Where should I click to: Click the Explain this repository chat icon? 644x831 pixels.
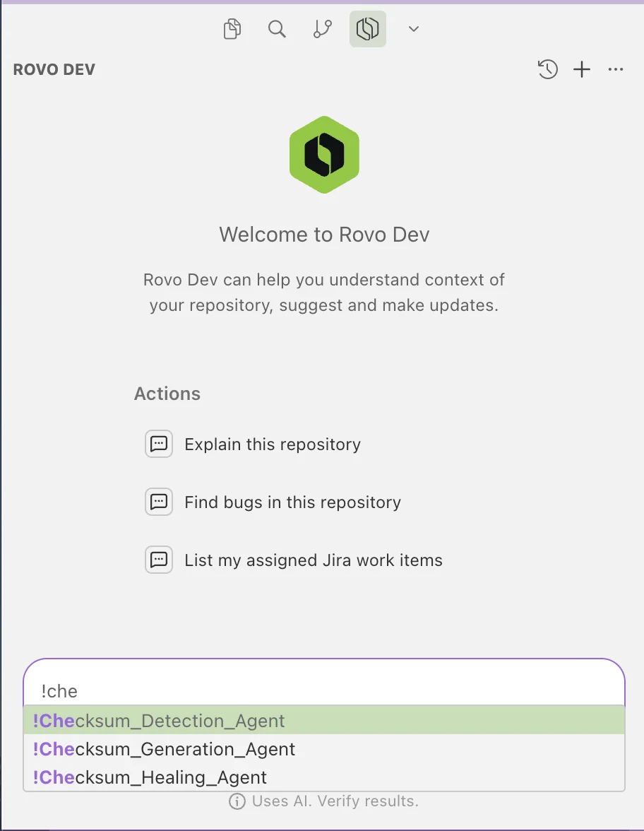159,444
